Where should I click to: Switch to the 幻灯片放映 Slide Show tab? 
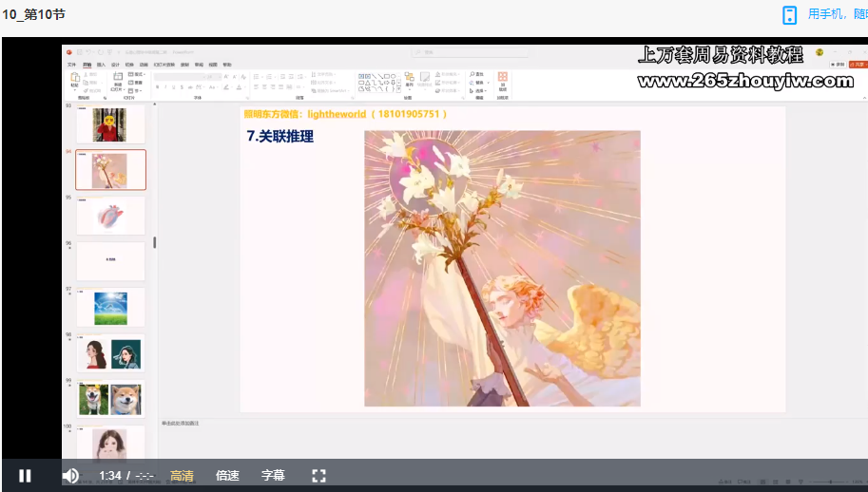point(164,65)
